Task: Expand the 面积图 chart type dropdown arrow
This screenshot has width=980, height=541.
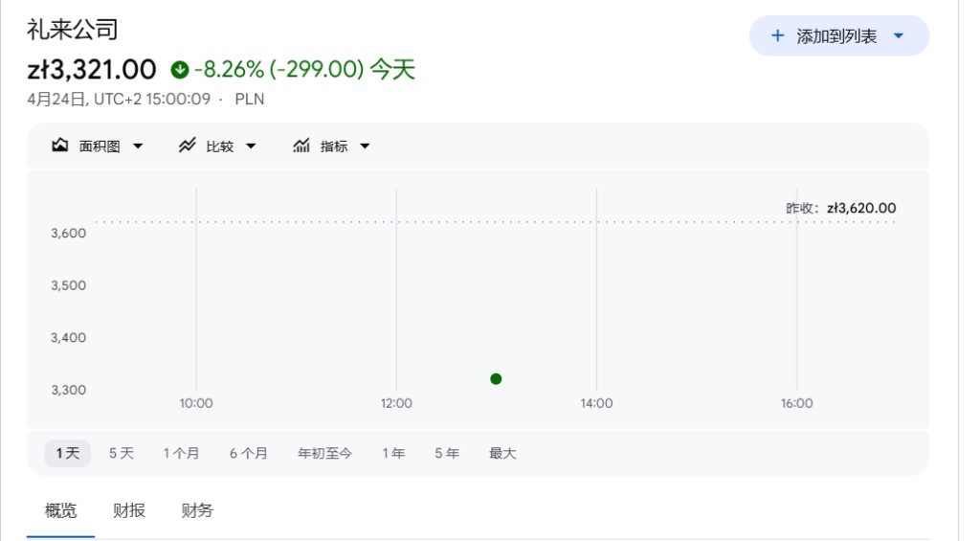Action: [138, 147]
